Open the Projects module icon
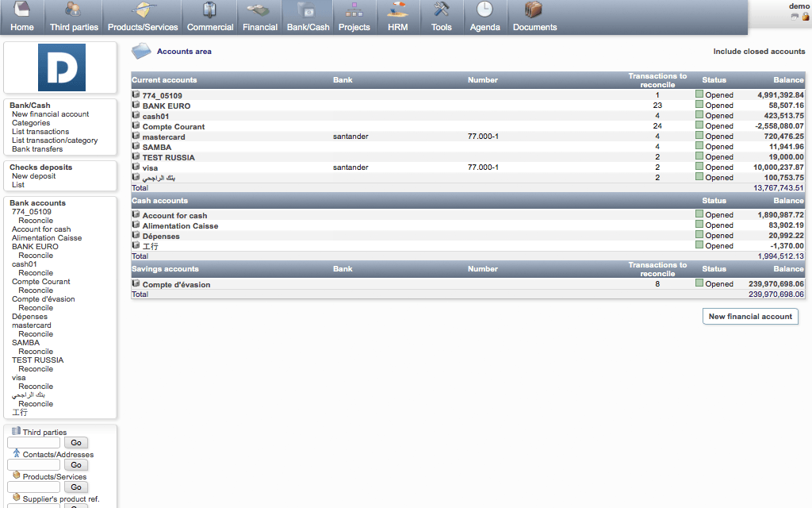Image resolution: width=812 pixels, height=508 pixels. [x=354, y=10]
